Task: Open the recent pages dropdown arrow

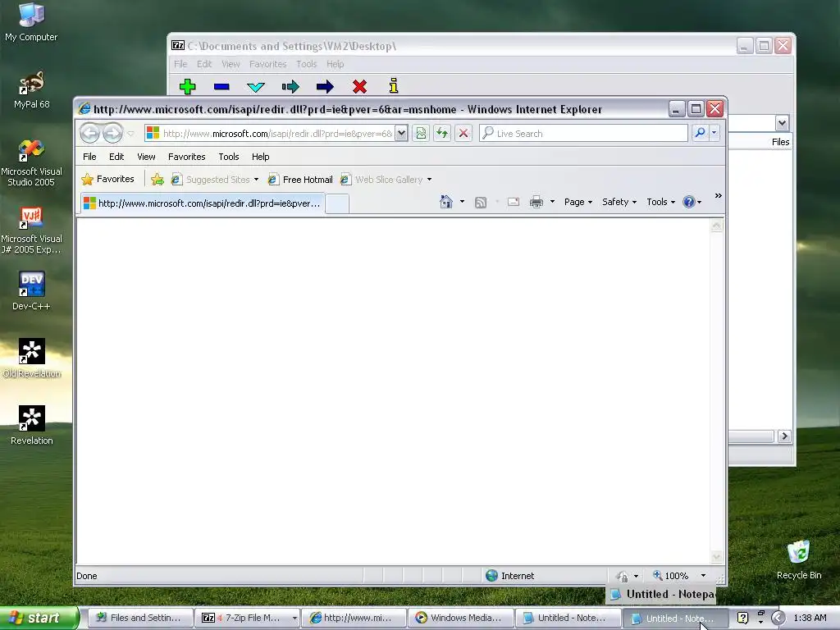Action: point(130,134)
